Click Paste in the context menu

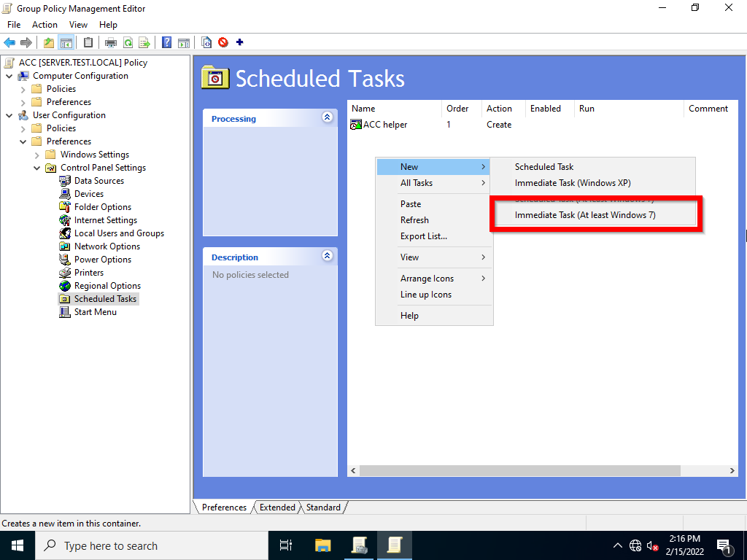pyautogui.click(x=434, y=204)
